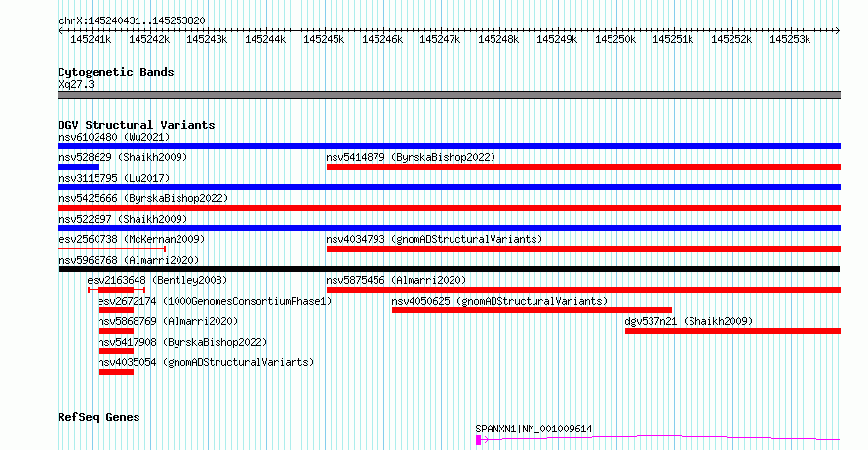Image resolution: width=868 pixels, height=450 pixels.
Task: Click the red nsv4050625 variant bar
Action: pyautogui.click(x=532, y=310)
